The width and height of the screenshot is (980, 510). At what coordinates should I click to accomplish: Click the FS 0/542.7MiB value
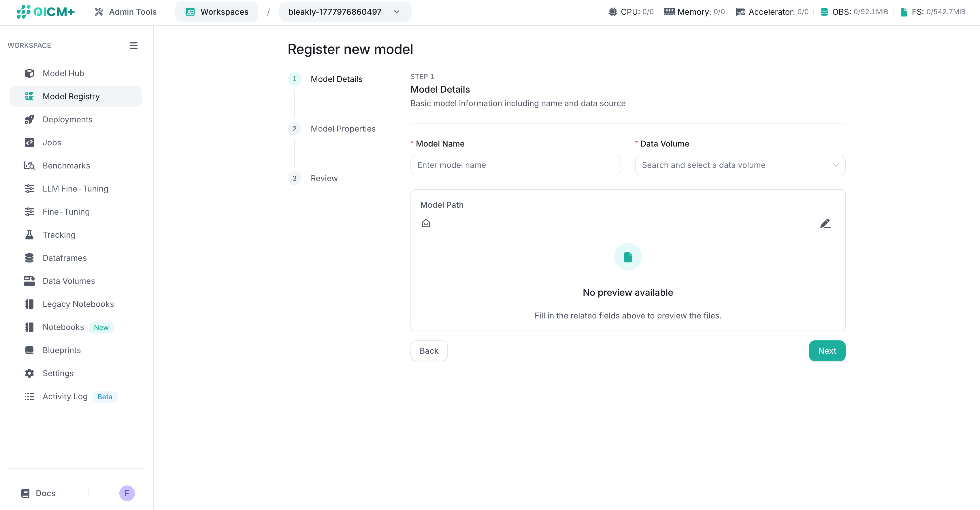(946, 12)
